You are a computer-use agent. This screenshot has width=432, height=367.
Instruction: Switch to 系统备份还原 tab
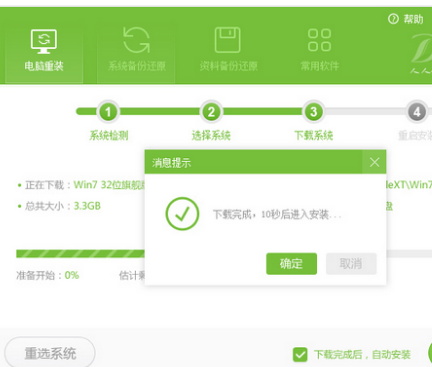[136, 51]
